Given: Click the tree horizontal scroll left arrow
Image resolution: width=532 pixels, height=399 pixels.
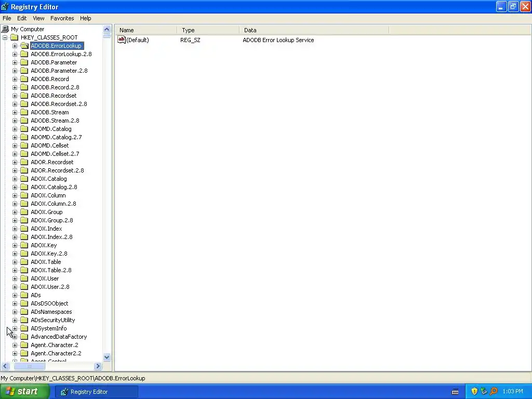Looking at the screenshot, I should pyautogui.click(x=5, y=366).
